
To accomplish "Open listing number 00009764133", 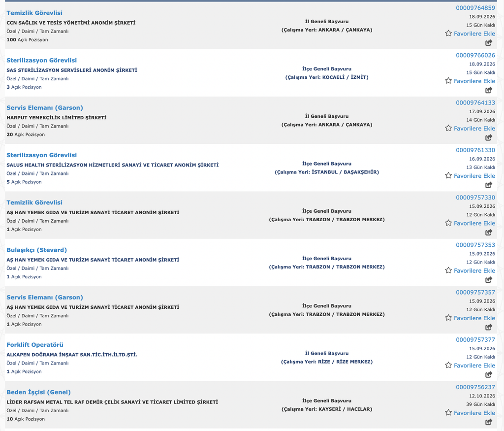I will (x=475, y=102).
